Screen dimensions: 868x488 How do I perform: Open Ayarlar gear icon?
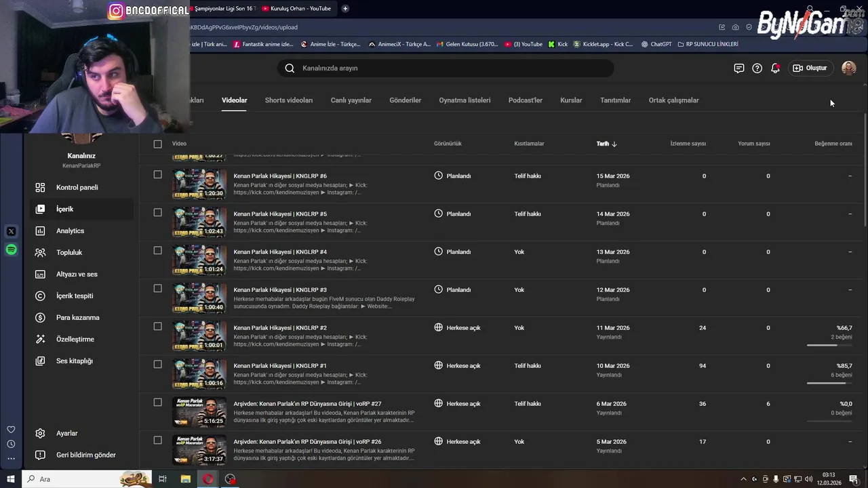(40, 433)
